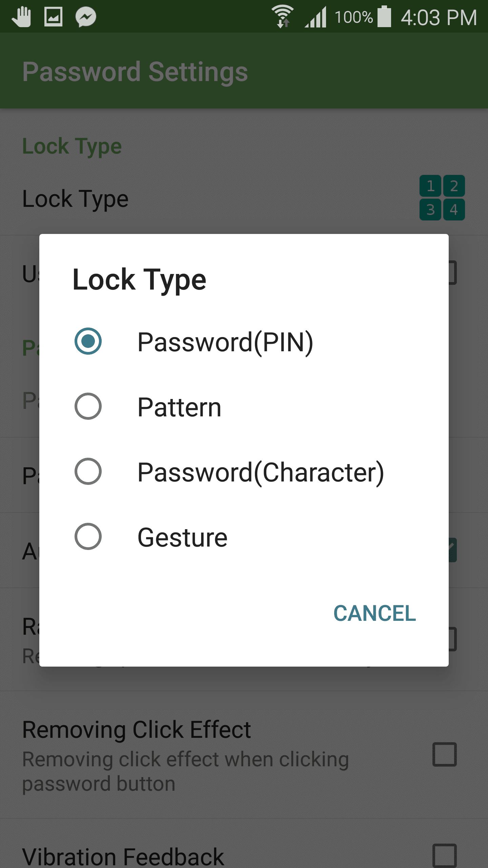Tap the cellular signal strength icon

coord(316,17)
